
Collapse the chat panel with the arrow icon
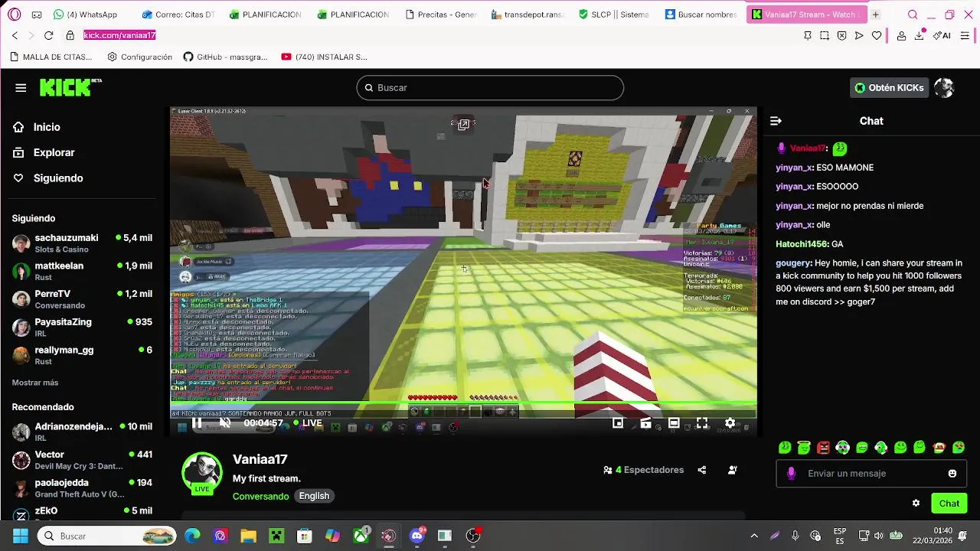tap(776, 121)
